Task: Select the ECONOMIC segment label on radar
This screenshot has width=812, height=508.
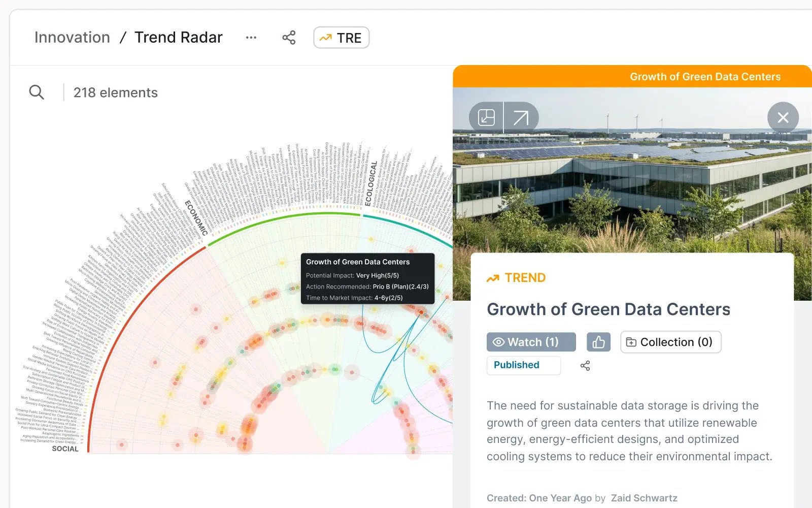Action: tap(196, 217)
